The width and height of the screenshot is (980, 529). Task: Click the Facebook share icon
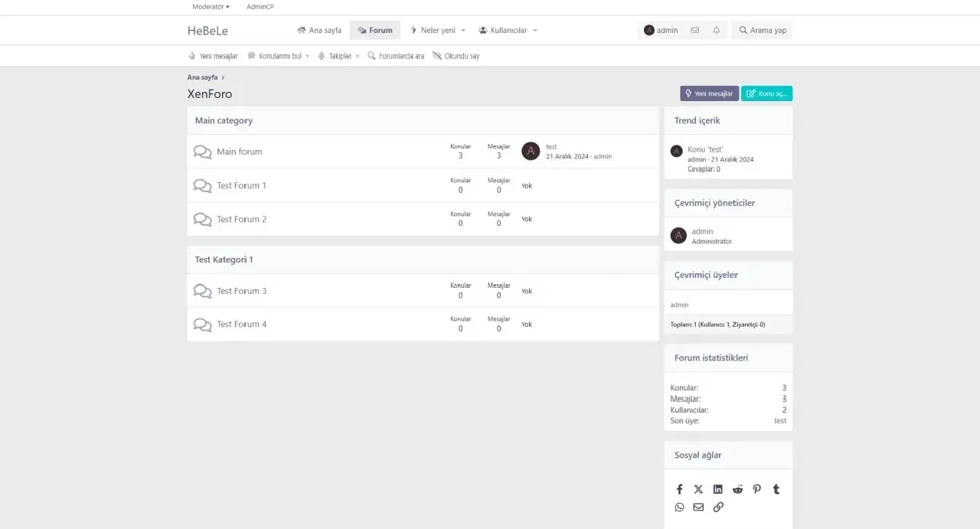pyautogui.click(x=679, y=489)
